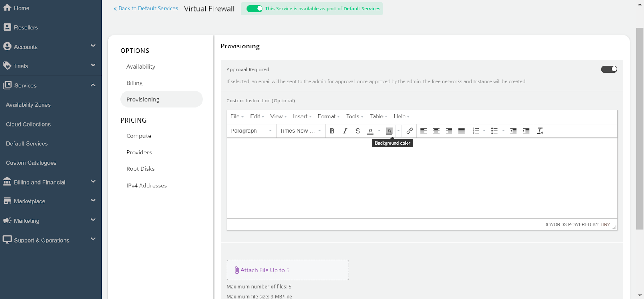Click Attach File Up to 5
This screenshot has height=299, width=644.
(287, 270)
